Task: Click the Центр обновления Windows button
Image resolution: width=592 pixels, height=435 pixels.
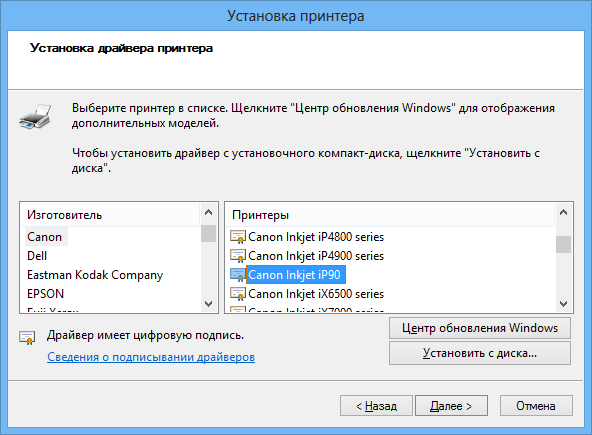Action: [480, 328]
